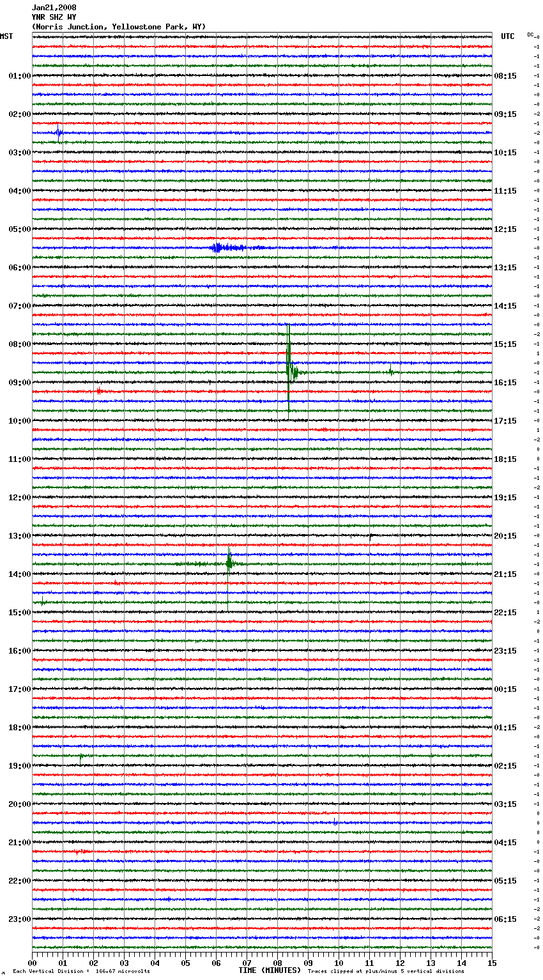This screenshot has width=543, height=980.
Task: Select the 01:00 MST time label
Action: click(x=20, y=76)
